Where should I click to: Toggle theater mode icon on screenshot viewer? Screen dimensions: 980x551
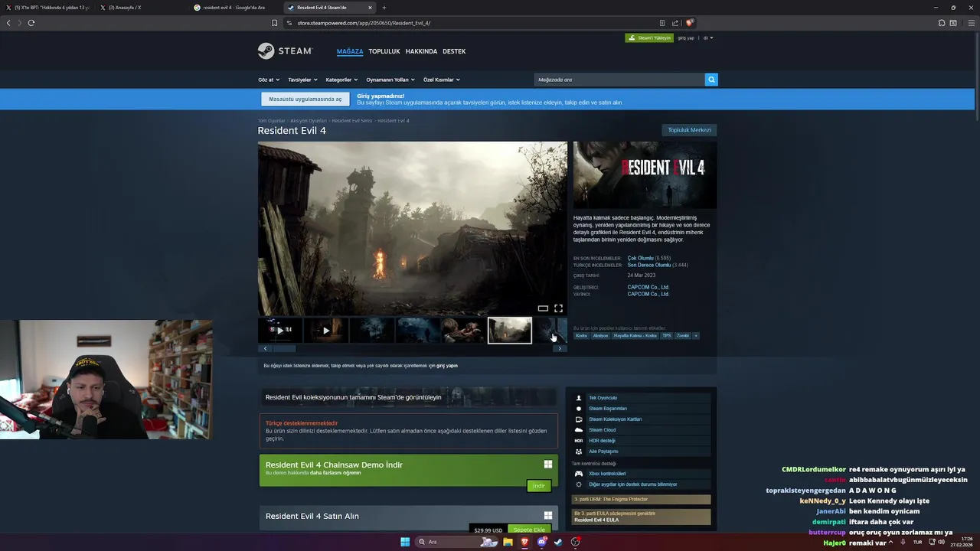pyautogui.click(x=543, y=308)
